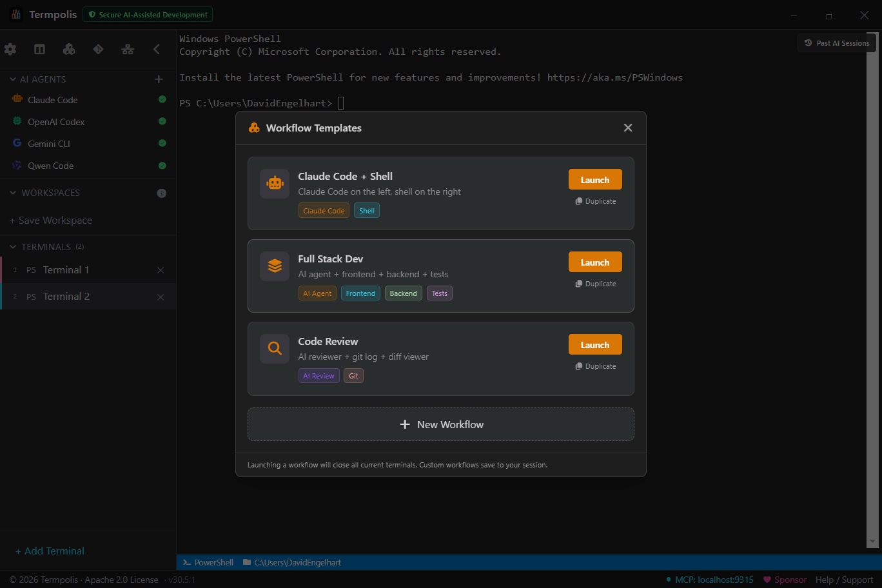
Task: Duplicate the Full Stack Dev template
Action: pos(596,284)
